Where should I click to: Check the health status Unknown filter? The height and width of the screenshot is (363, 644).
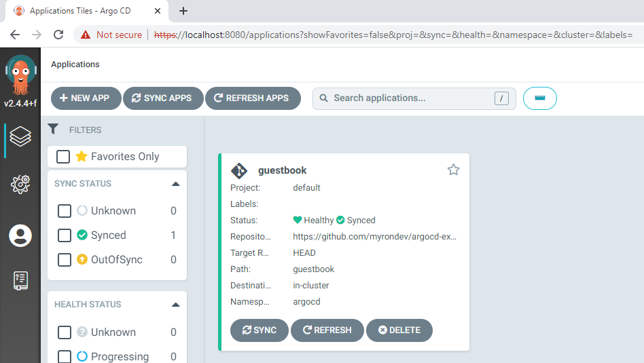65,332
